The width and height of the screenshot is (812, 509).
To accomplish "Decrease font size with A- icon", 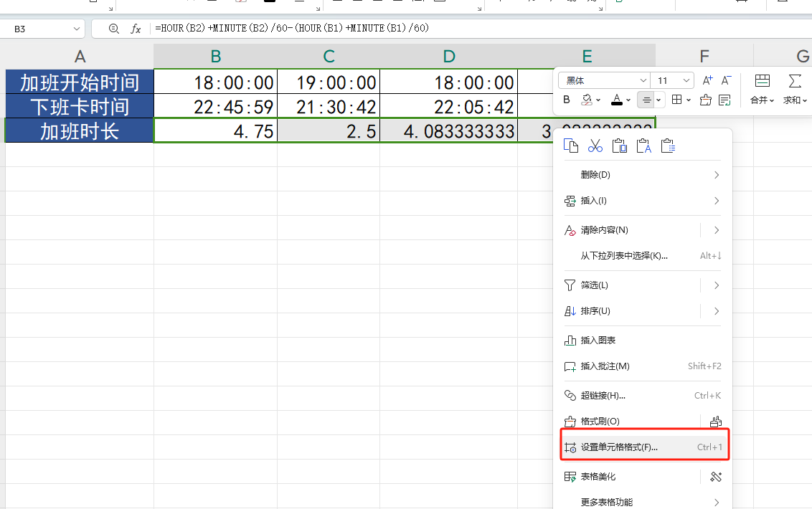I will [x=726, y=80].
